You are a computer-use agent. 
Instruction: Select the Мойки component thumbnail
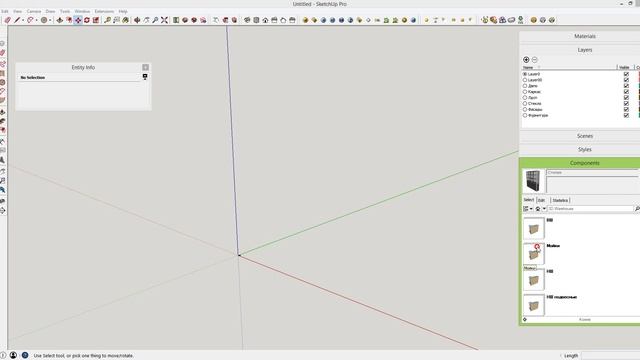533,254
